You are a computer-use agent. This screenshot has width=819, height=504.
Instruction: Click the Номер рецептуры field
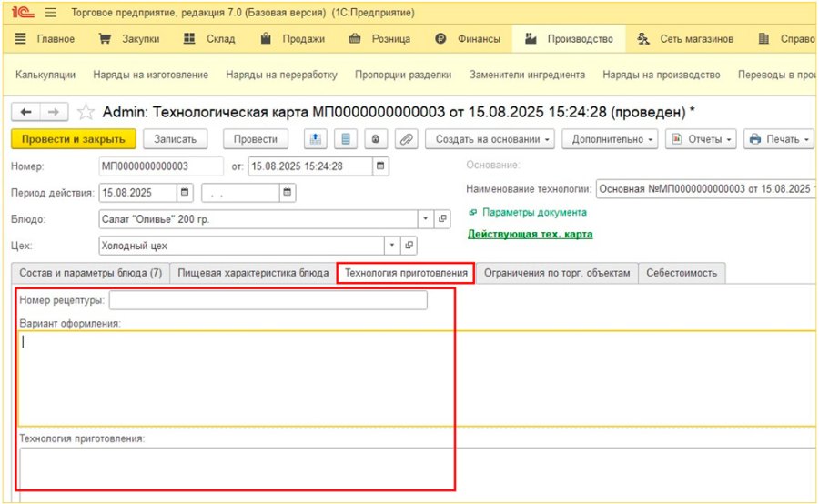[x=268, y=300]
